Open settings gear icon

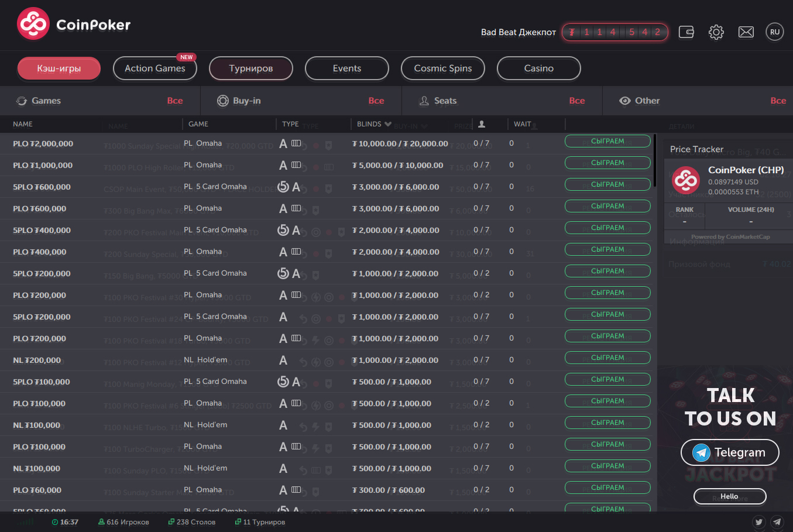point(716,32)
